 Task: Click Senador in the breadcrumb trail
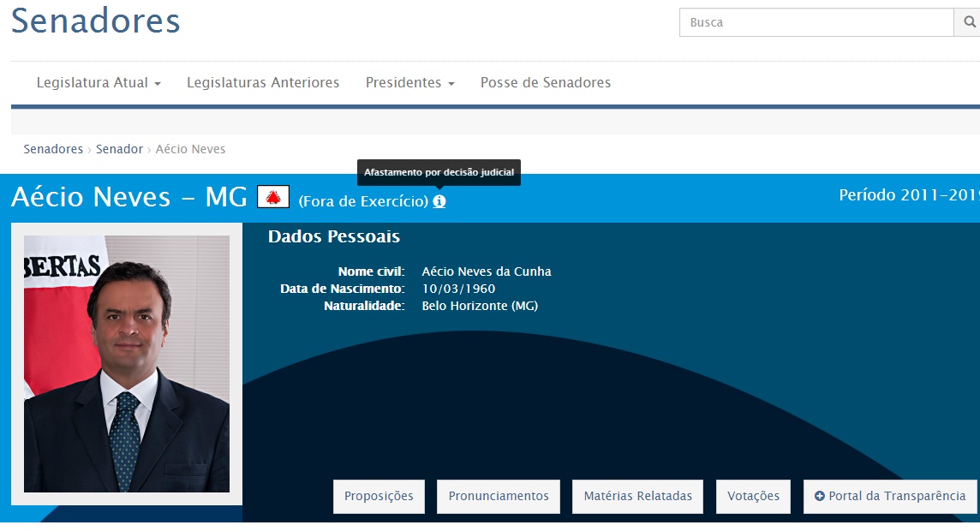coord(119,149)
